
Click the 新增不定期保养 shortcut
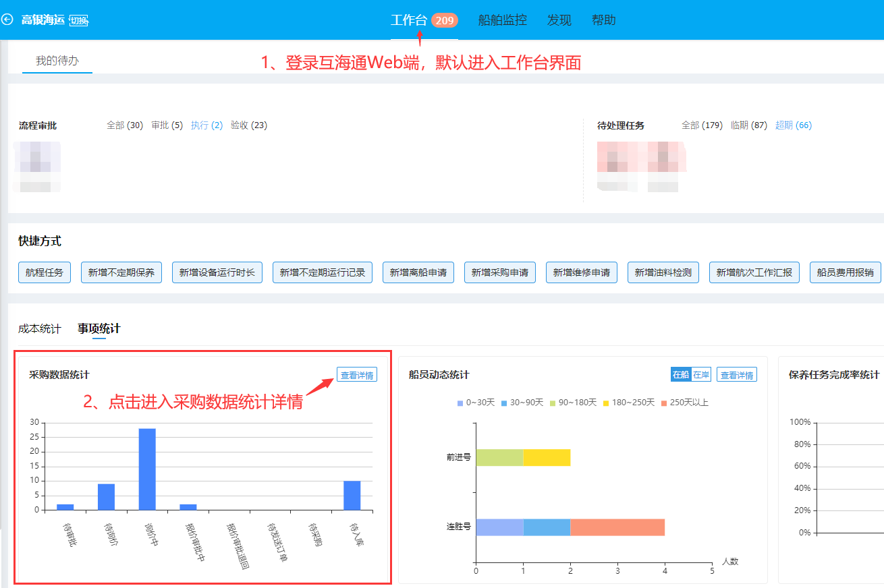point(121,272)
